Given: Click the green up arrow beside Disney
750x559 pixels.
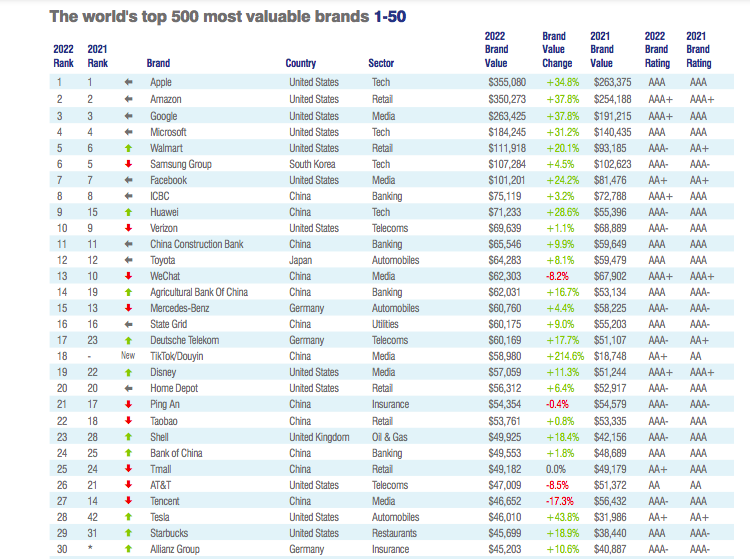Looking at the screenshot, I should click(x=128, y=373).
